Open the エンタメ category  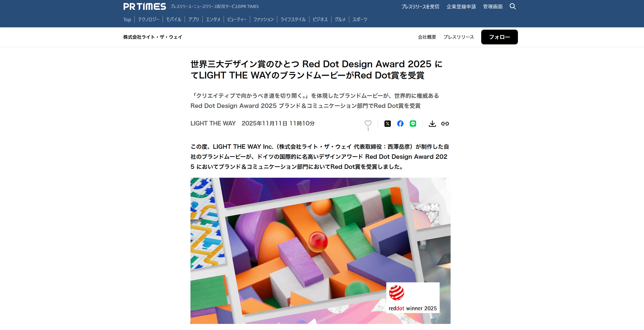(x=213, y=20)
